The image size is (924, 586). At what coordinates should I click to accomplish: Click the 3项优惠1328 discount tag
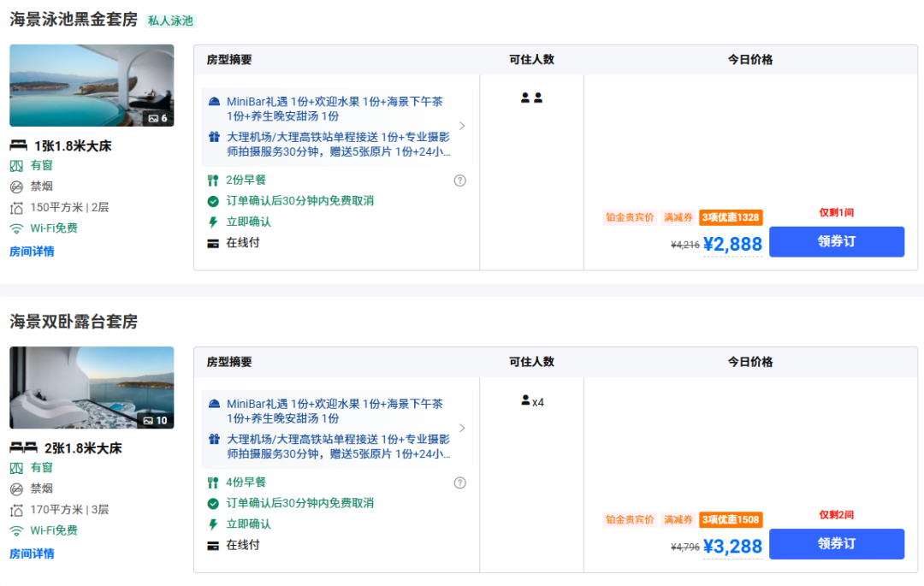click(x=730, y=217)
